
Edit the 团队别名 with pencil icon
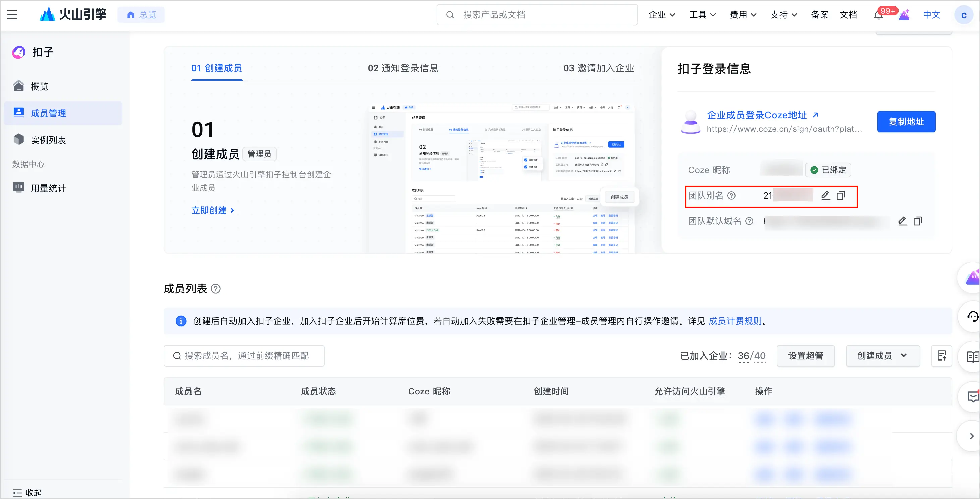pyautogui.click(x=825, y=196)
